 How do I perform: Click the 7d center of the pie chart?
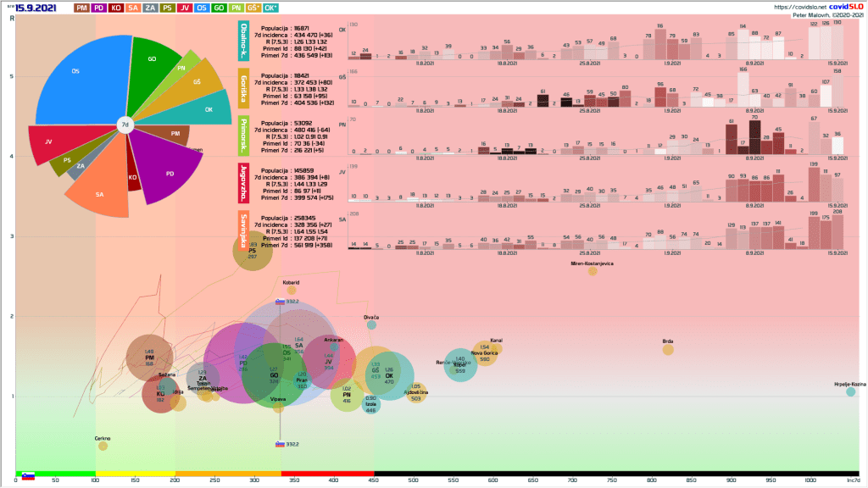click(125, 125)
